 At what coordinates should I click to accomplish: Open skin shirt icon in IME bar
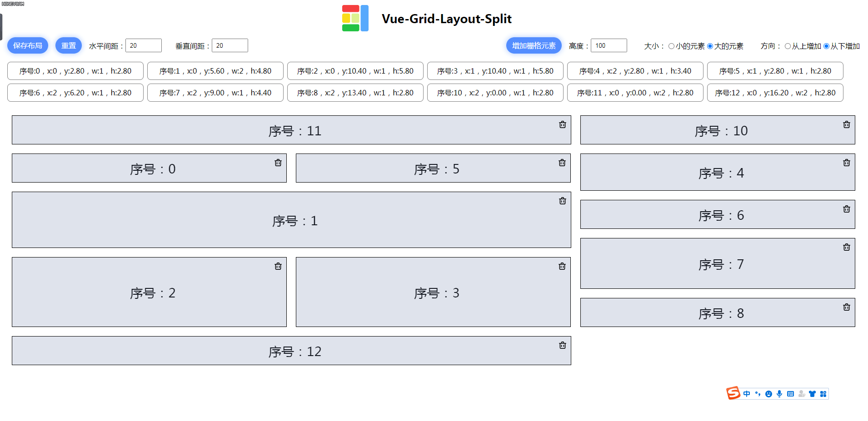tap(812, 394)
